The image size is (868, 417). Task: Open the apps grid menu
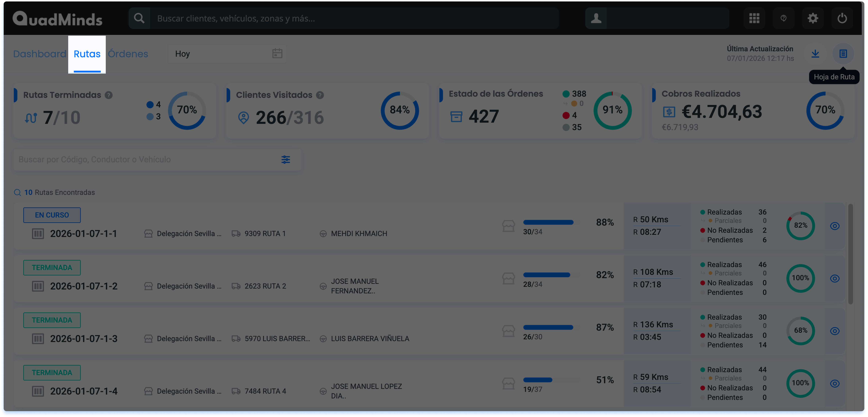tap(754, 18)
